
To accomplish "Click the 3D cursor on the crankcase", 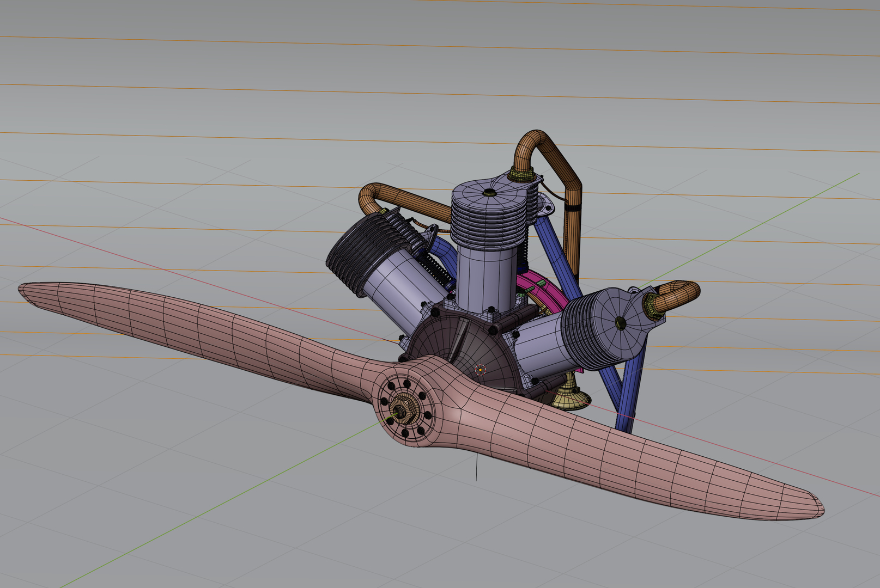I will [x=481, y=370].
